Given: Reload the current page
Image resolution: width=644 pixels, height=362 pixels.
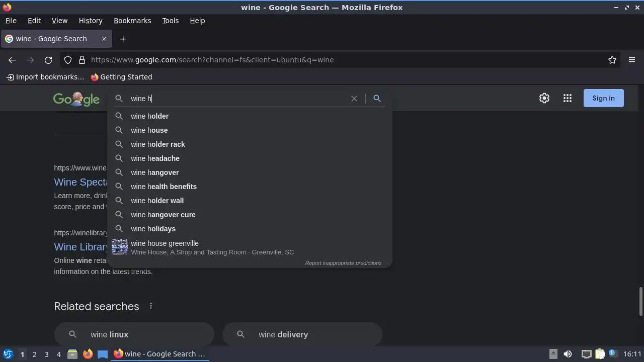Looking at the screenshot, I should click(x=48, y=60).
